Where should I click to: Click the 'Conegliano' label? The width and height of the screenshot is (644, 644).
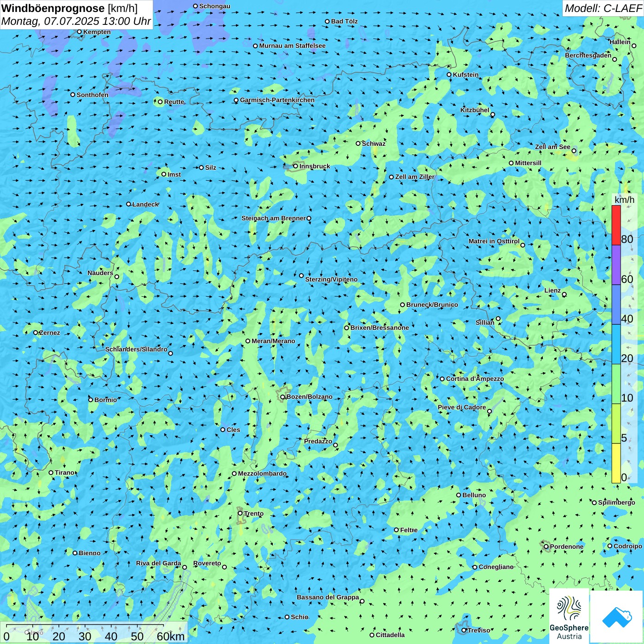(x=496, y=567)
